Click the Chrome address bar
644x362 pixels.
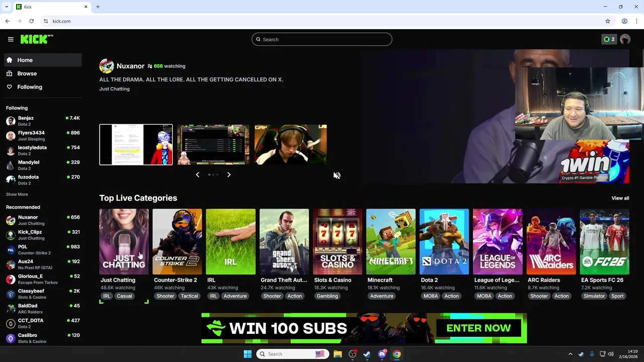[322, 21]
